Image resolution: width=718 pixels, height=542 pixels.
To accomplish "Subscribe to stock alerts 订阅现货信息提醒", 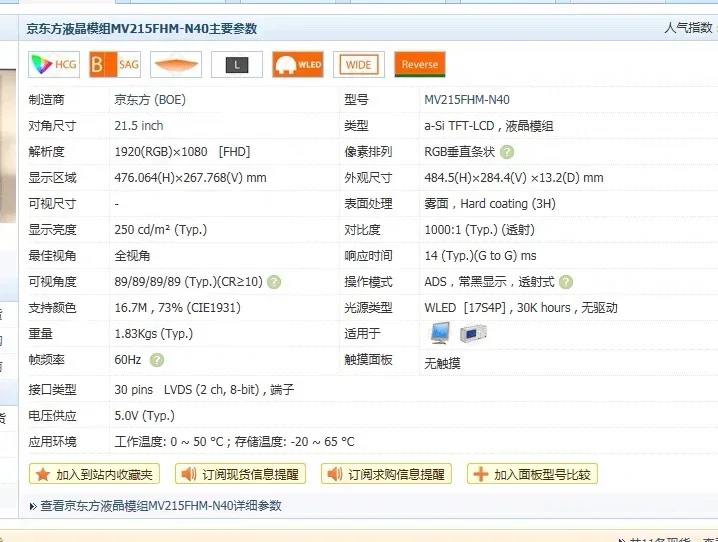I will click(240, 474).
